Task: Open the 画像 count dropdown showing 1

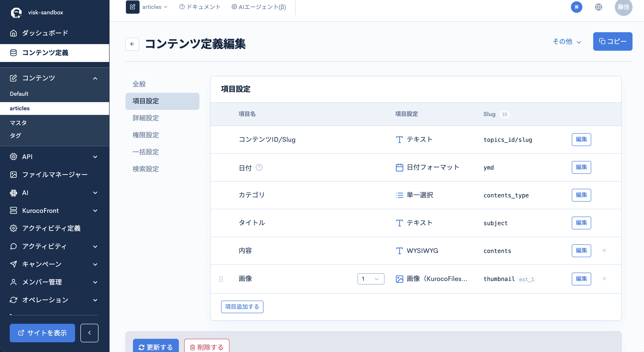Action: tap(371, 279)
